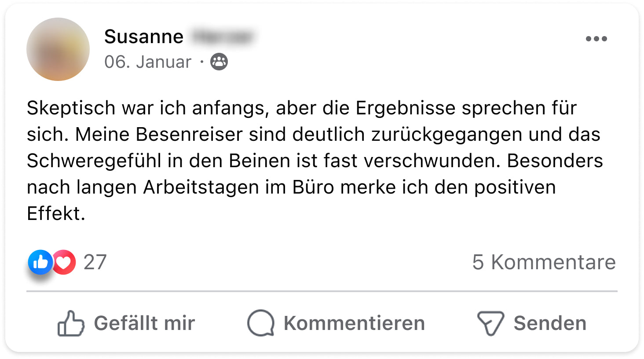Click the thumbs-up outline Gefällt mir icon

point(71,323)
